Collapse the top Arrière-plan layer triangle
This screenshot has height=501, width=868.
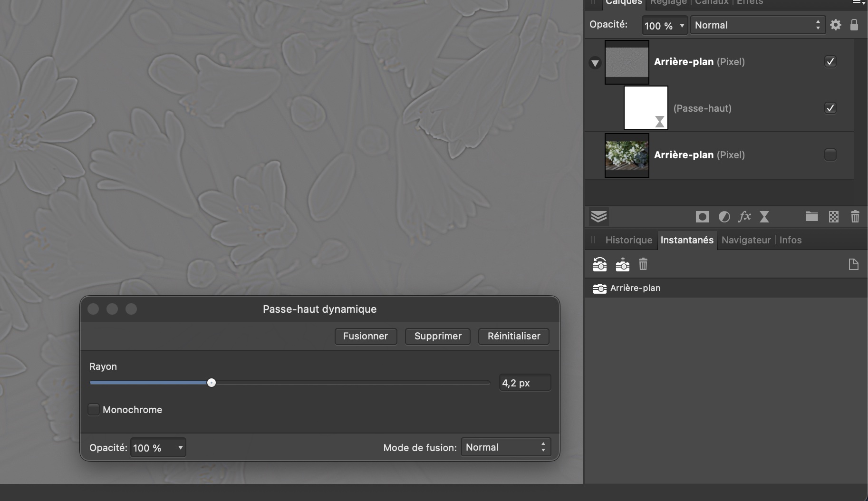pos(595,63)
